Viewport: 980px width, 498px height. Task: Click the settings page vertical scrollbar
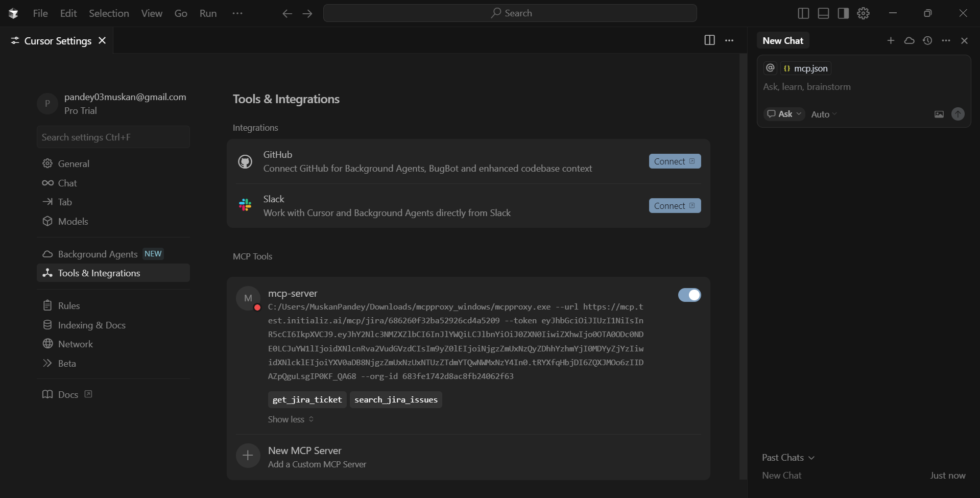[743, 267]
